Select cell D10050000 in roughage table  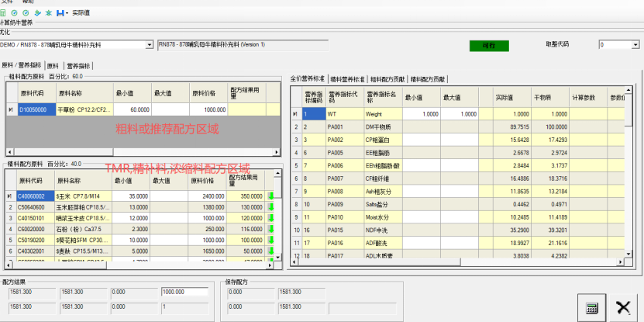coord(37,109)
